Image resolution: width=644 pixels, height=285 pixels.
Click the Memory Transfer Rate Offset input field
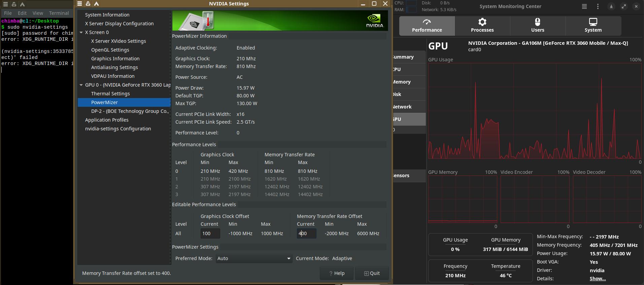[x=306, y=233]
